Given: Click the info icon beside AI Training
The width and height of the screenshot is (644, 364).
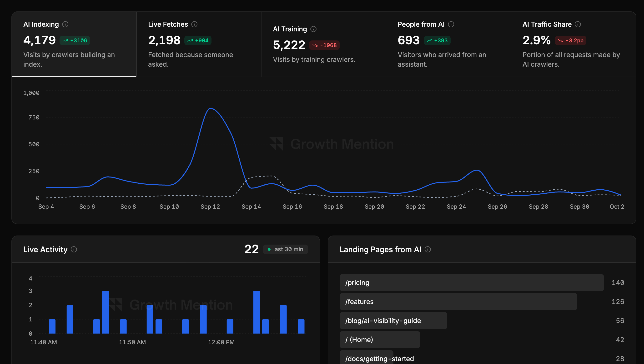Looking at the screenshot, I should 313,29.
